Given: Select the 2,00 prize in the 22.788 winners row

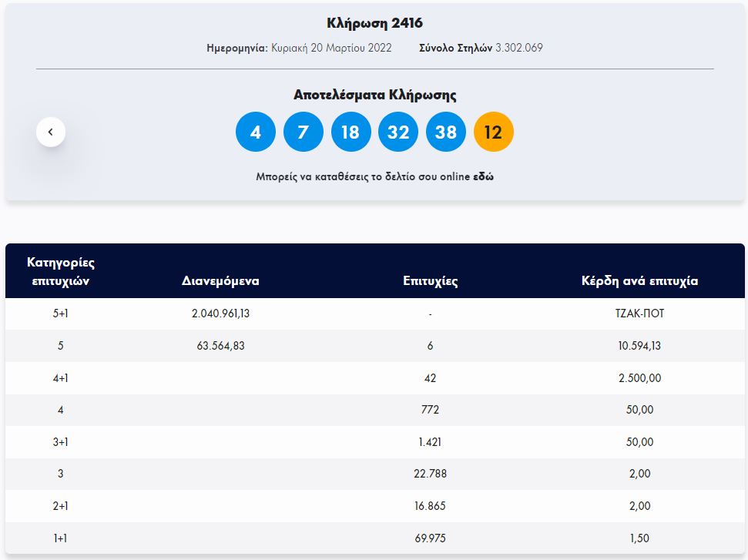Looking at the screenshot, I should (639, 474).
